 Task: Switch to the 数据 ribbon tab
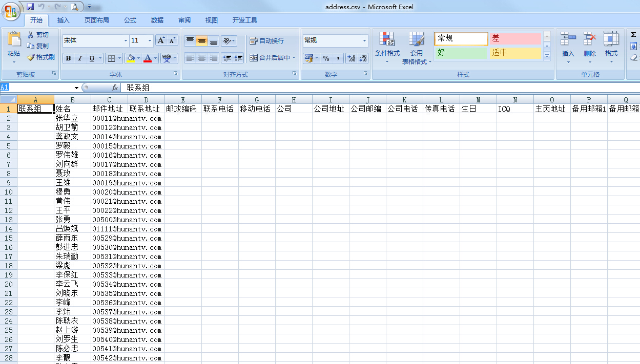(x=157, y=20)
